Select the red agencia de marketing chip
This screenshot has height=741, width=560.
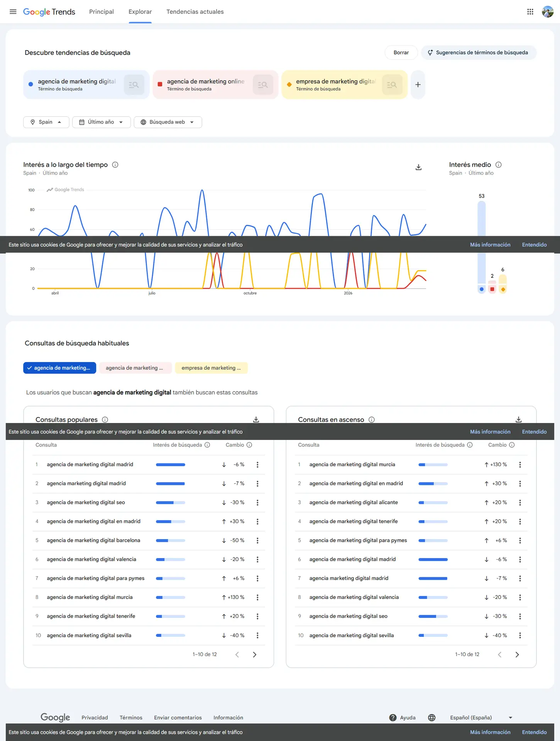coord(134,368)
